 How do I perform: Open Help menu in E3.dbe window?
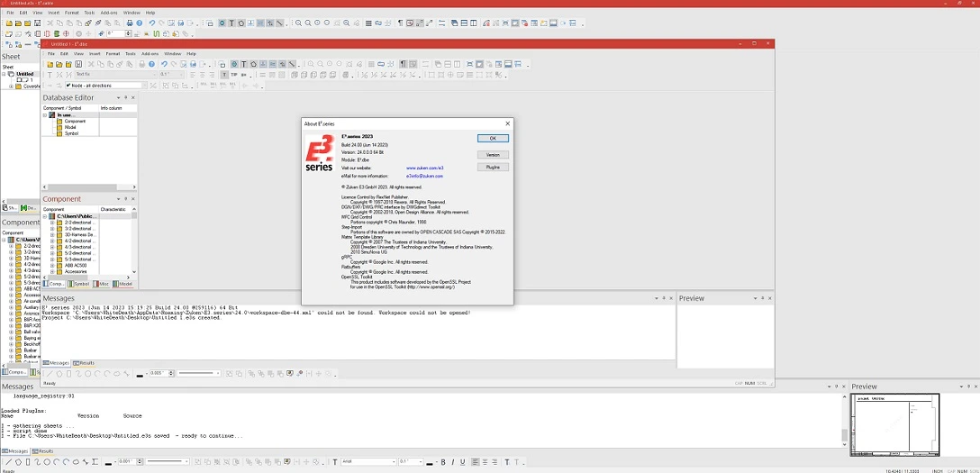click(191, 54)
